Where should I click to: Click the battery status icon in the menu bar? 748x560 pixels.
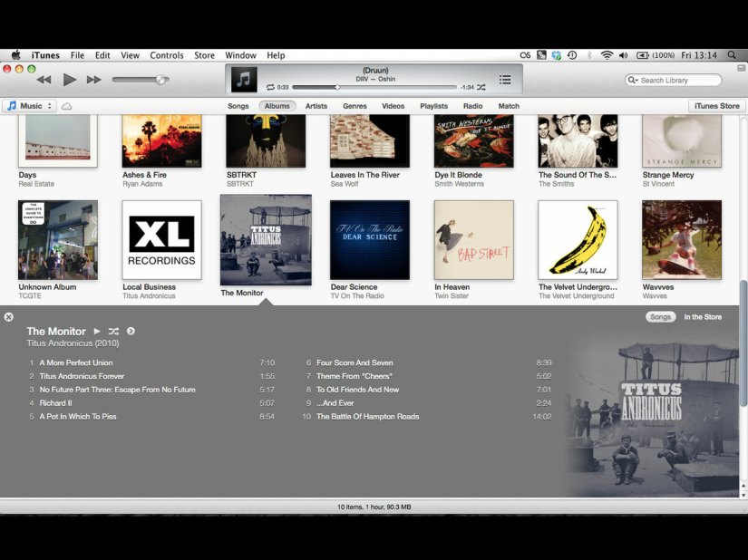(x=643, y=55)
